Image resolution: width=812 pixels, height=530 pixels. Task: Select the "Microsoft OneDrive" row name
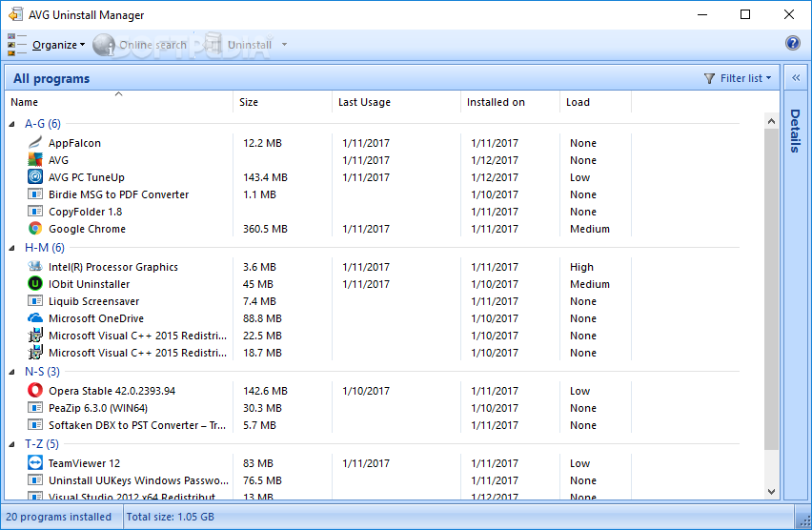click(96, 318)
